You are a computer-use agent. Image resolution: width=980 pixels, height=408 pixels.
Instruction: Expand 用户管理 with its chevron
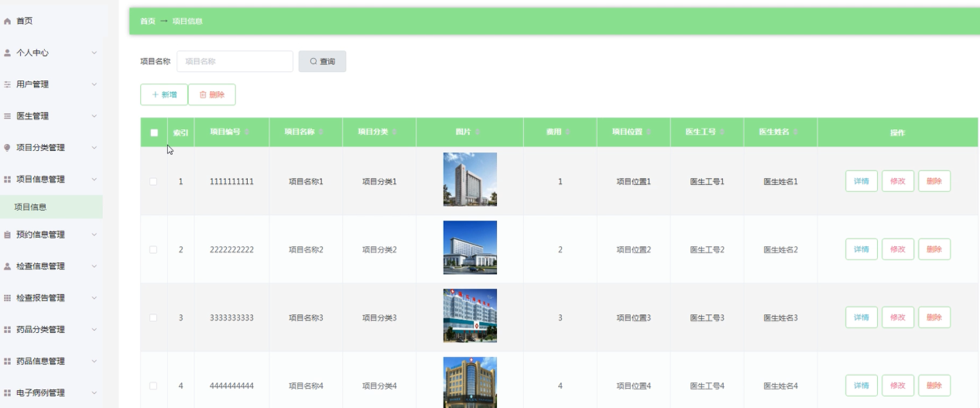coord(94,84)
